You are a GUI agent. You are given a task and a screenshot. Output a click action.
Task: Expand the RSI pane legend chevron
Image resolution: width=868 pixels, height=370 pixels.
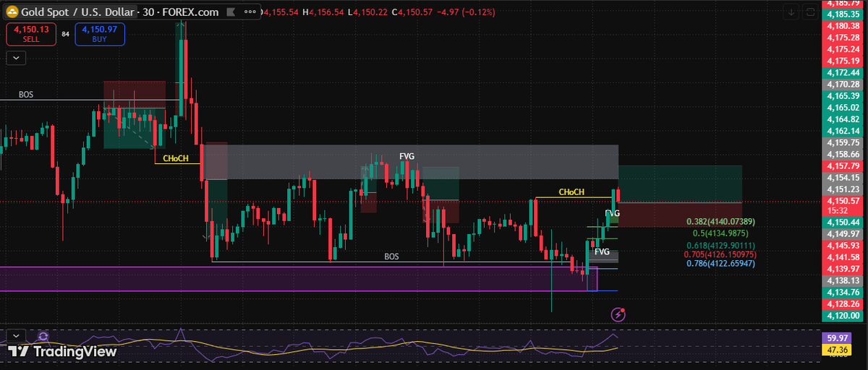point(15,335)
